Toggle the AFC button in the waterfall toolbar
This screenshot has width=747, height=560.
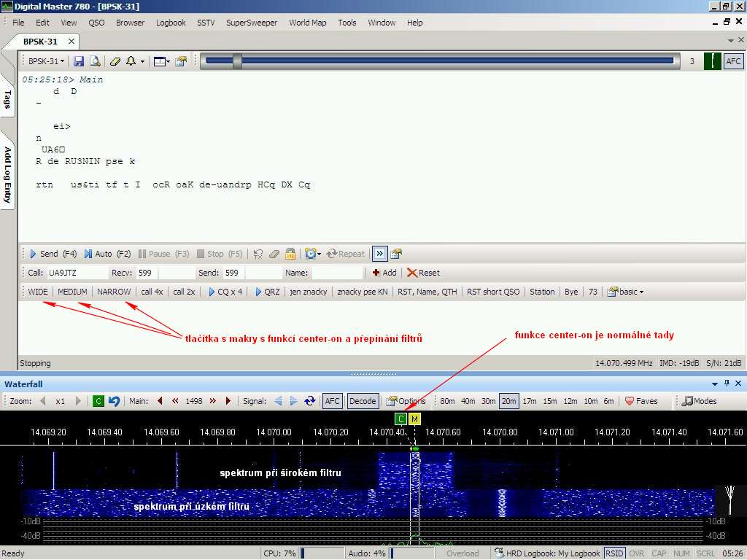pos(333,401)
